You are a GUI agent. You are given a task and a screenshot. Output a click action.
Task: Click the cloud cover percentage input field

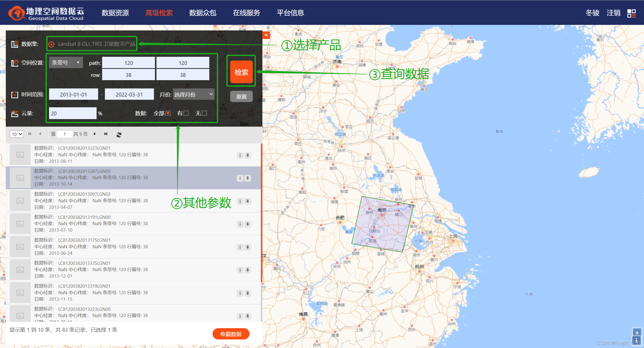point(72,113)
